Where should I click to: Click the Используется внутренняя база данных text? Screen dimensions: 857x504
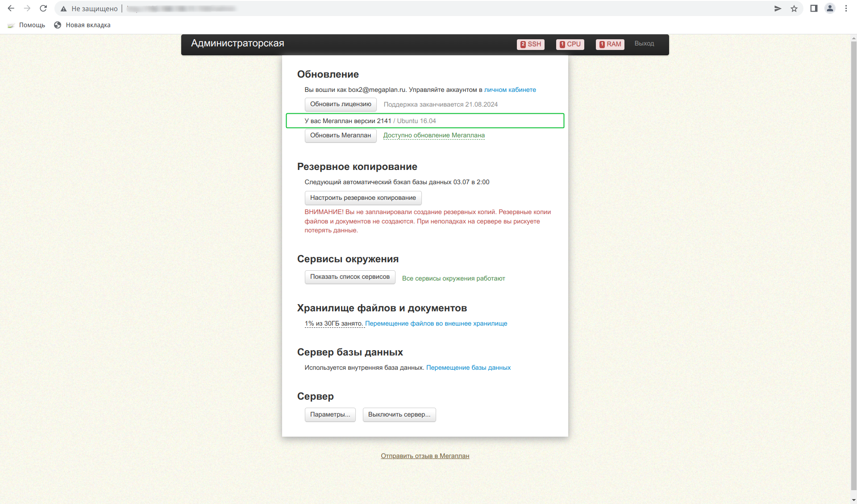[x=364, y=368]
